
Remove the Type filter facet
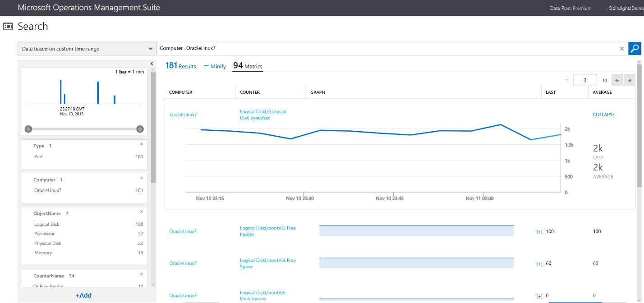coord(141,144)
